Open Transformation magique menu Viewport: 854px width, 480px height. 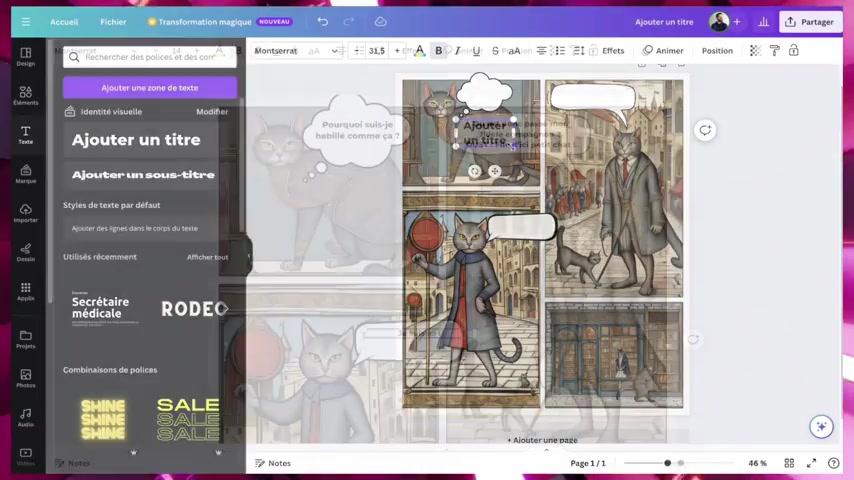220,22
